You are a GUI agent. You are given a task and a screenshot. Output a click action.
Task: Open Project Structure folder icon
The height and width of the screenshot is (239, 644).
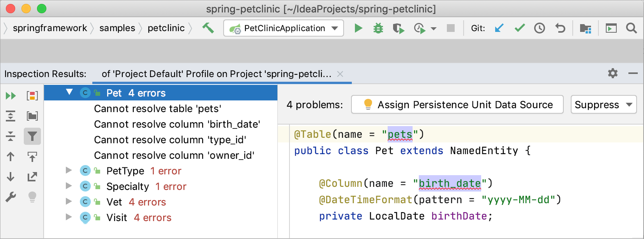(x=586, y=28)
